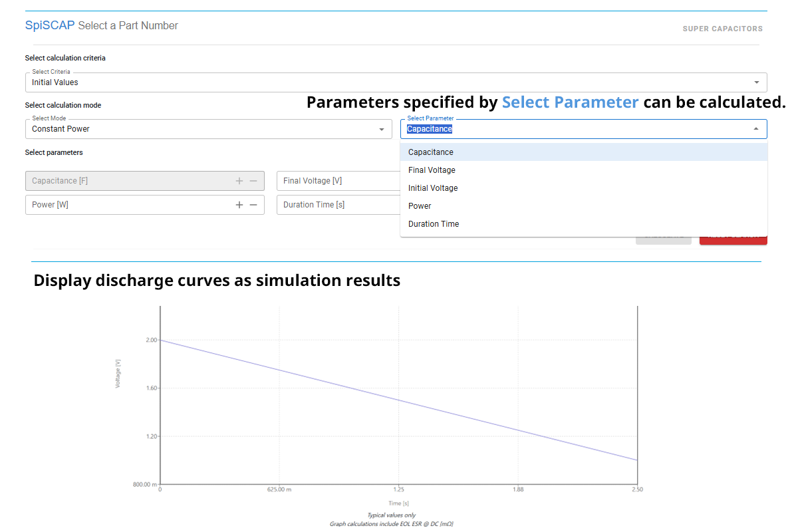Choose Capacitance from the parameter list
Screen dimensions: 798x532
[584, 152]
